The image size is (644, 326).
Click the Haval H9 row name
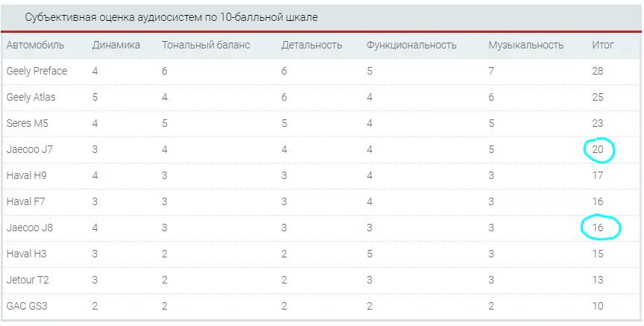[26, 175]
